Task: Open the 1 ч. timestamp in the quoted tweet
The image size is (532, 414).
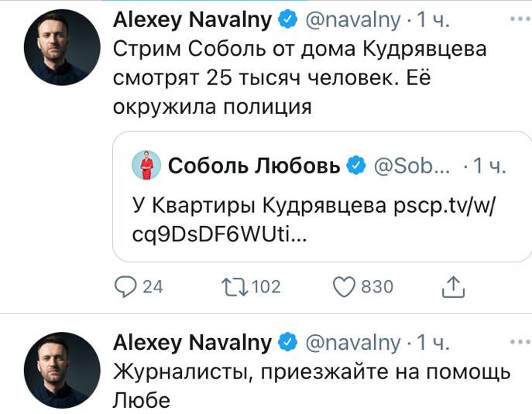Action: [488, 166]
